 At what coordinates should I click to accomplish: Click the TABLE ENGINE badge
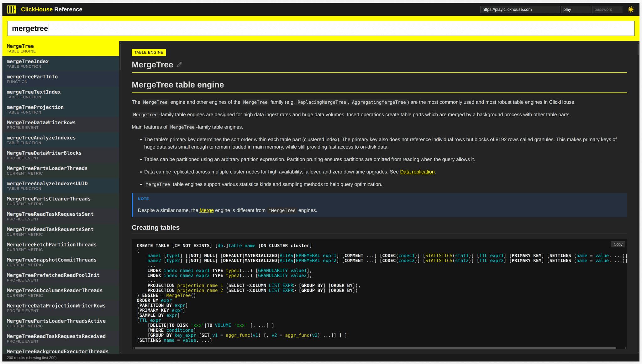coord(149,52)
